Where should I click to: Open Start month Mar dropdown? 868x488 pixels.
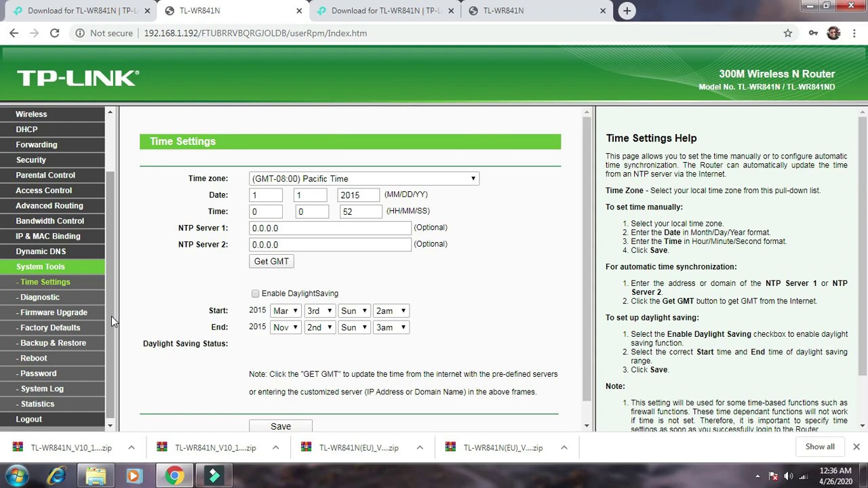click(285, 310)
